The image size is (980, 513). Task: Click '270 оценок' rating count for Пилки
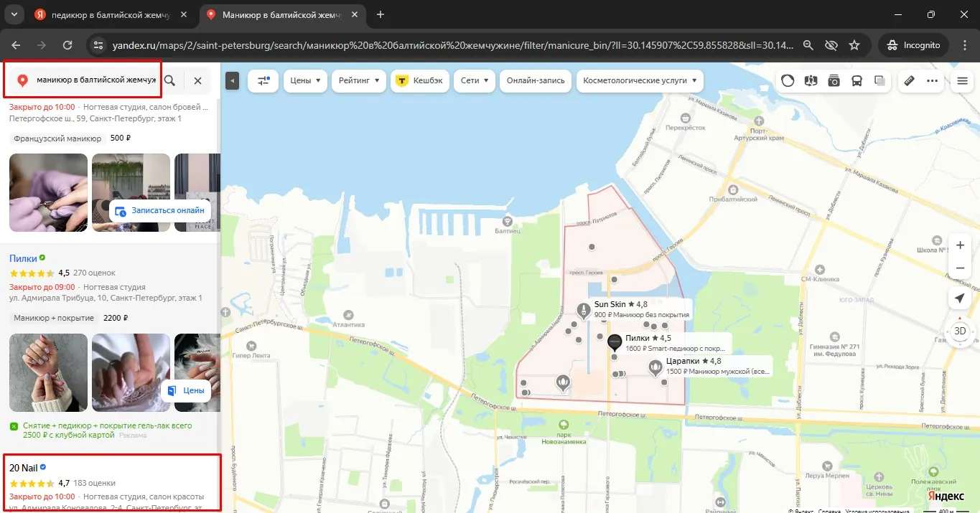[x=94, y=273]
